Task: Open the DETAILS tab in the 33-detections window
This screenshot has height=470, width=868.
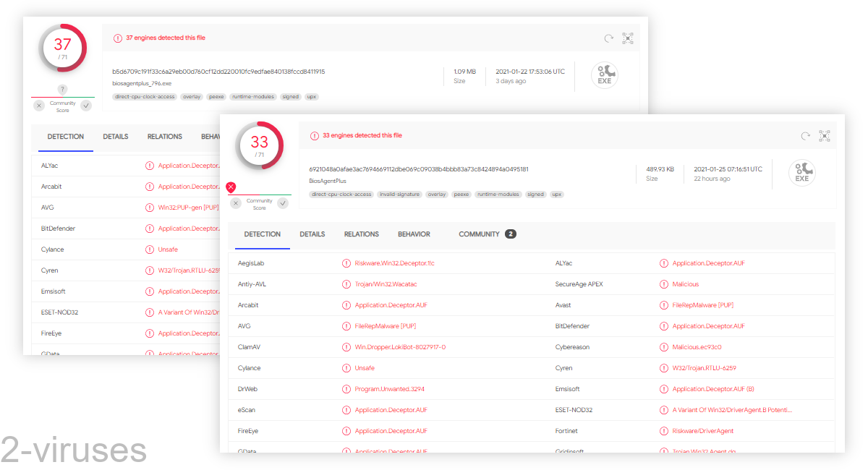Action: point(312,234)
